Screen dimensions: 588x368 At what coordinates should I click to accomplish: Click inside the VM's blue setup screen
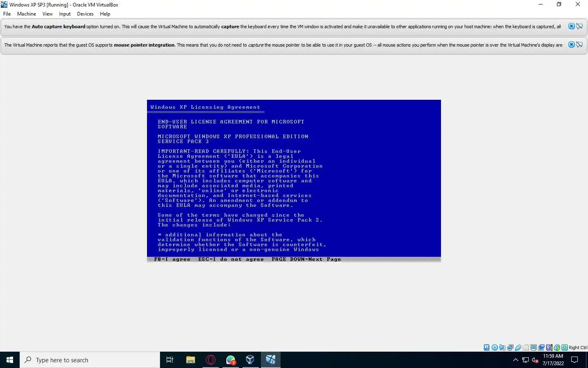[x=294, y=181]
